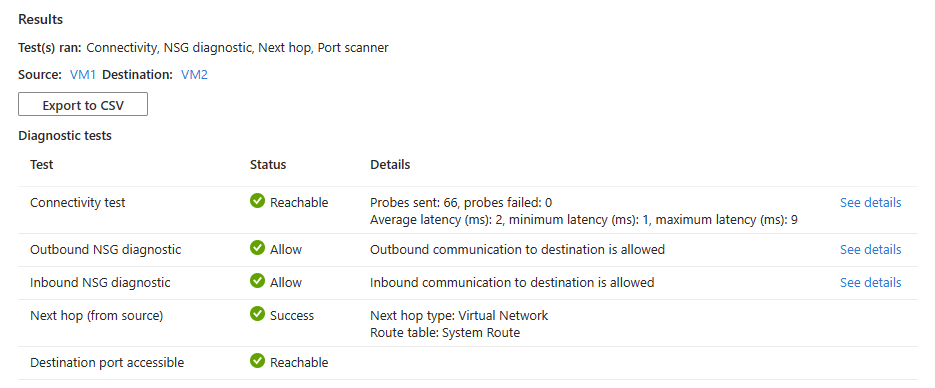
Task: Click the Outbound NSG diagnostic Allow check icon
Action: (257, 249)
